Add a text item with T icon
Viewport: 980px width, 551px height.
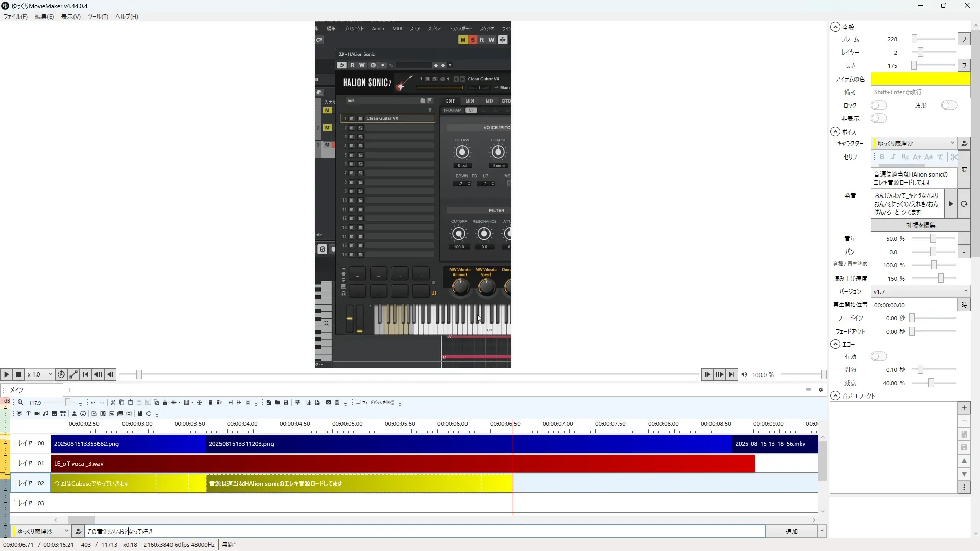28,414
